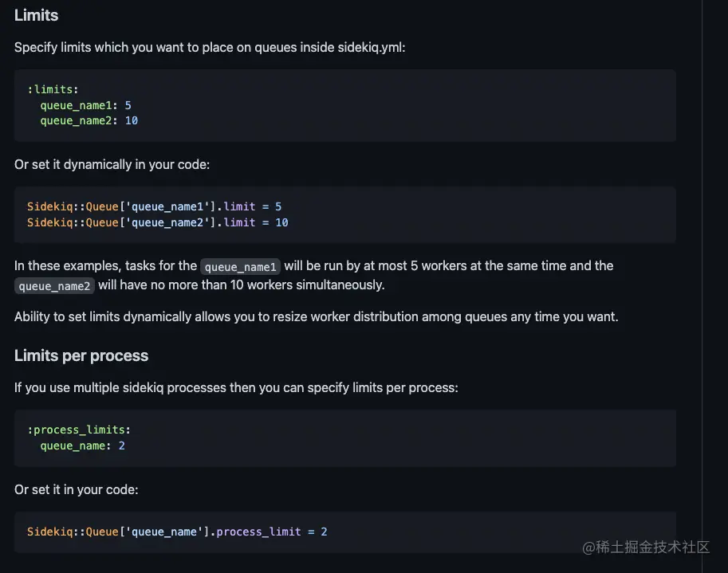
Task: Click the Limits section heading
Action: (36, 15)
